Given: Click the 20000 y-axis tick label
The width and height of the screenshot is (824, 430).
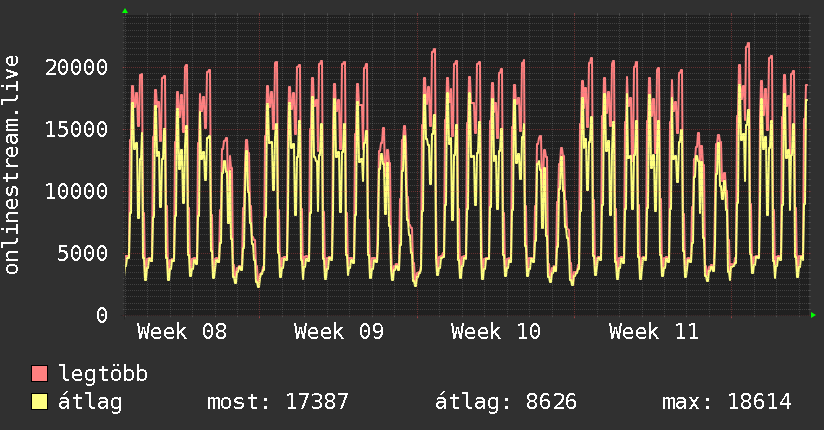Looking at the screenshot, I should (x=76, y=67).
